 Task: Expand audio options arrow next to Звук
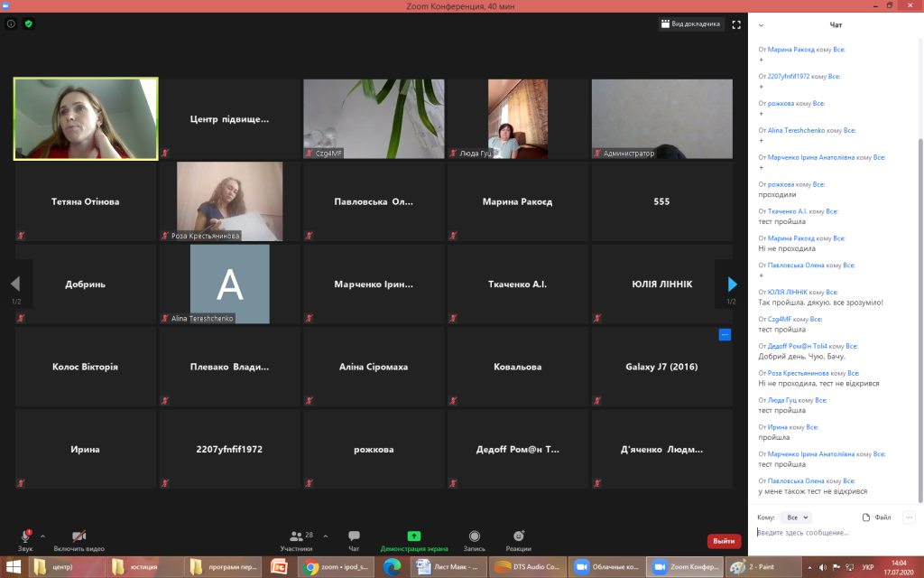click(x=42, y=536)
